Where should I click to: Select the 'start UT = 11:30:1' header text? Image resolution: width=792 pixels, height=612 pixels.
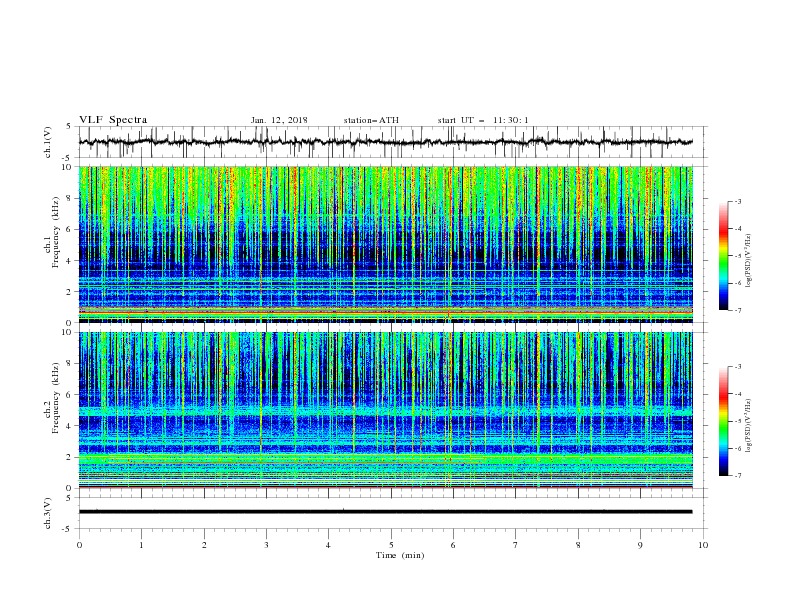[x=483, y=120]
